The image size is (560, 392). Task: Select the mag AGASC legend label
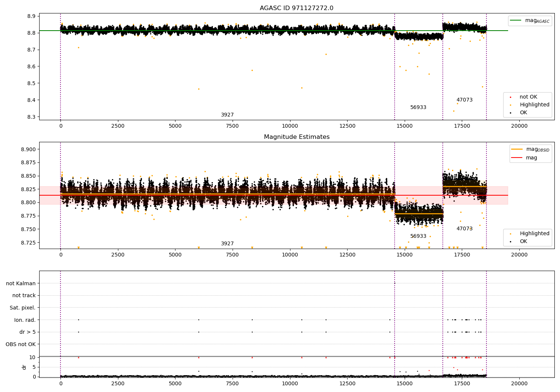click(x=537, y=21)
